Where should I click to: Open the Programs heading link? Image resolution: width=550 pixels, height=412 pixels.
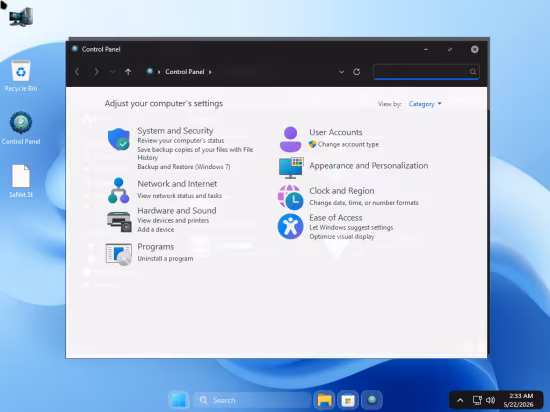(156, 247)
